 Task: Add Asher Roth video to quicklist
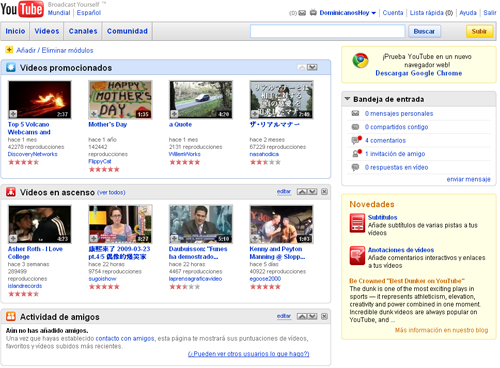(13, 238)
